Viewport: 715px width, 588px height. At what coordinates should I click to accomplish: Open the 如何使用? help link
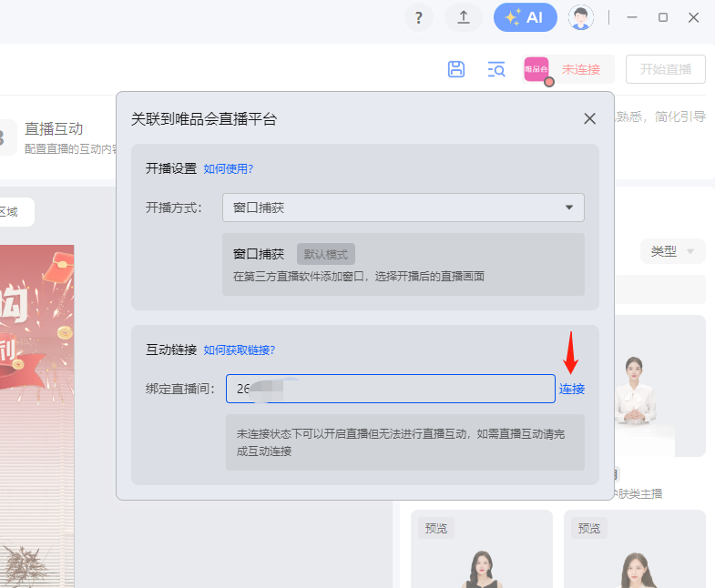point(228,168)
